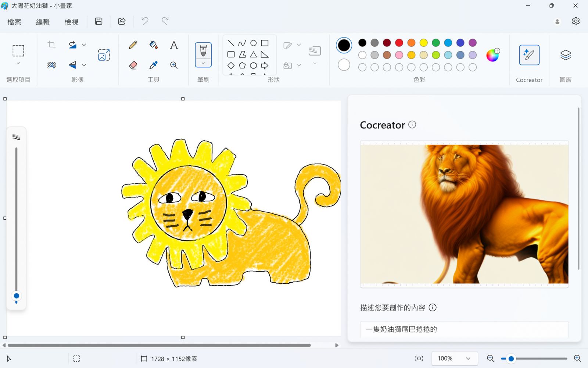588x368 pixels.
Task: Select the Text tool
Action: click(174, 45)
